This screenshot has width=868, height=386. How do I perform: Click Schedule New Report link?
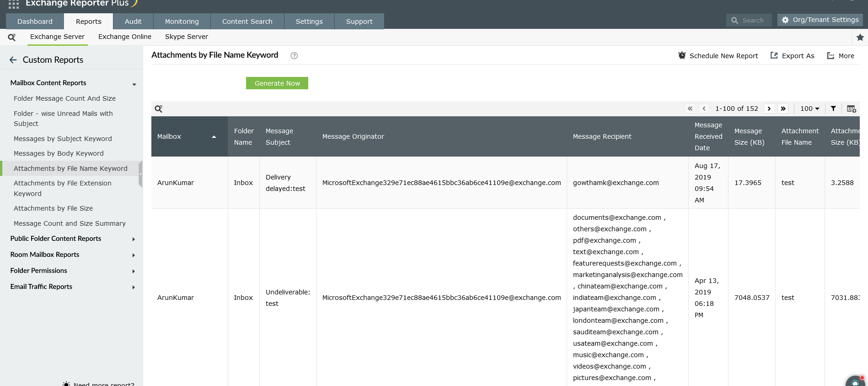[x=723, y=56]
